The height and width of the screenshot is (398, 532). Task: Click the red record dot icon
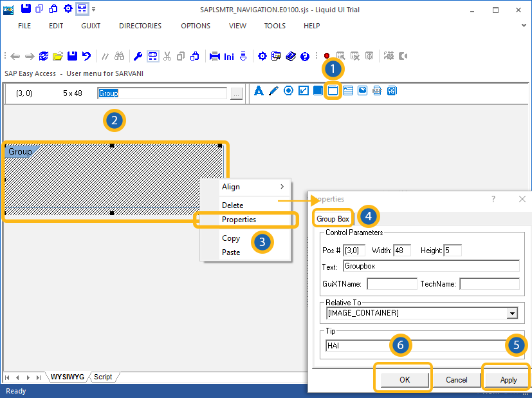[x=327, y=57]
